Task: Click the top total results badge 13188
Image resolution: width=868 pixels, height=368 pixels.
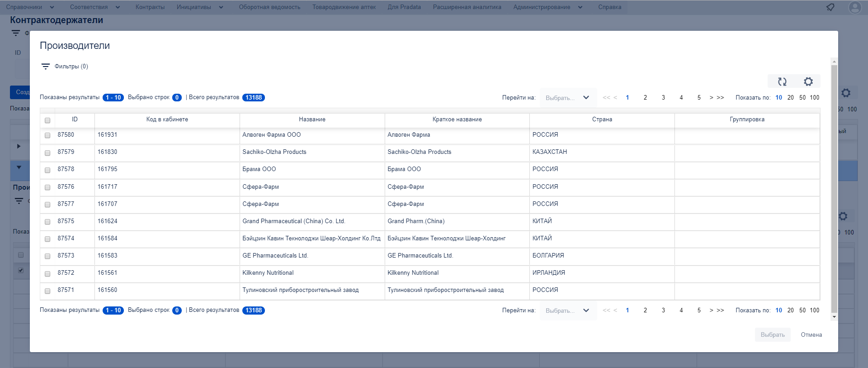Action: click(x=254, y=98)
